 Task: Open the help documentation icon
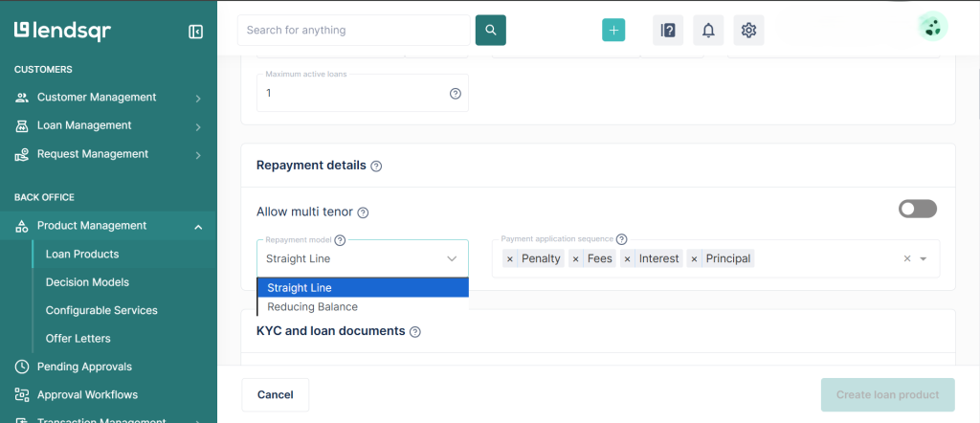tap(668, 30)
